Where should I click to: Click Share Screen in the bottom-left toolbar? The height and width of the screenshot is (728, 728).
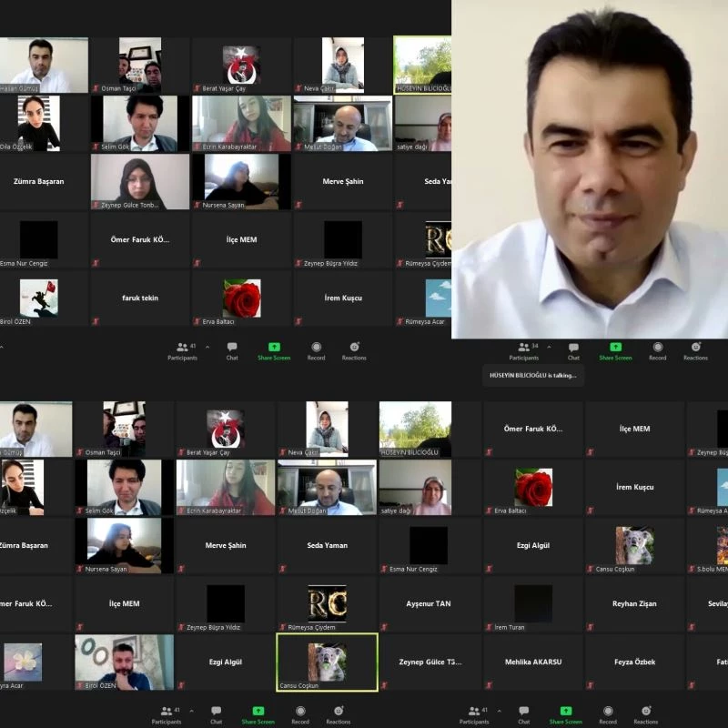[258, 714]
